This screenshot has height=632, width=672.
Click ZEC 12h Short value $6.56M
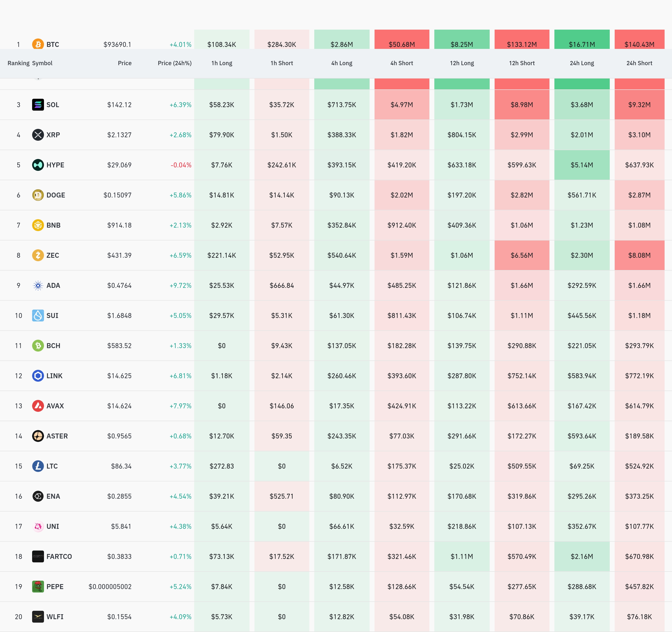[522, 255]
